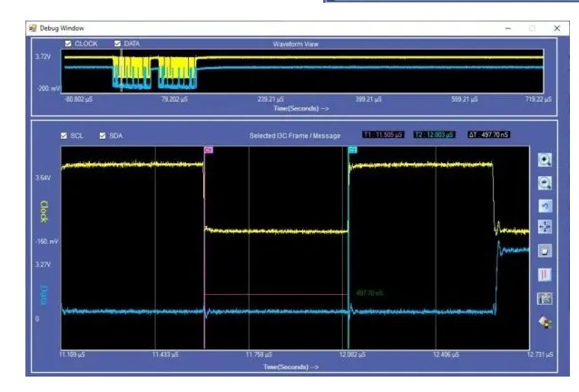
Task: Click the Debug Window title bar app icon
Action: click(x=34, y=28)
